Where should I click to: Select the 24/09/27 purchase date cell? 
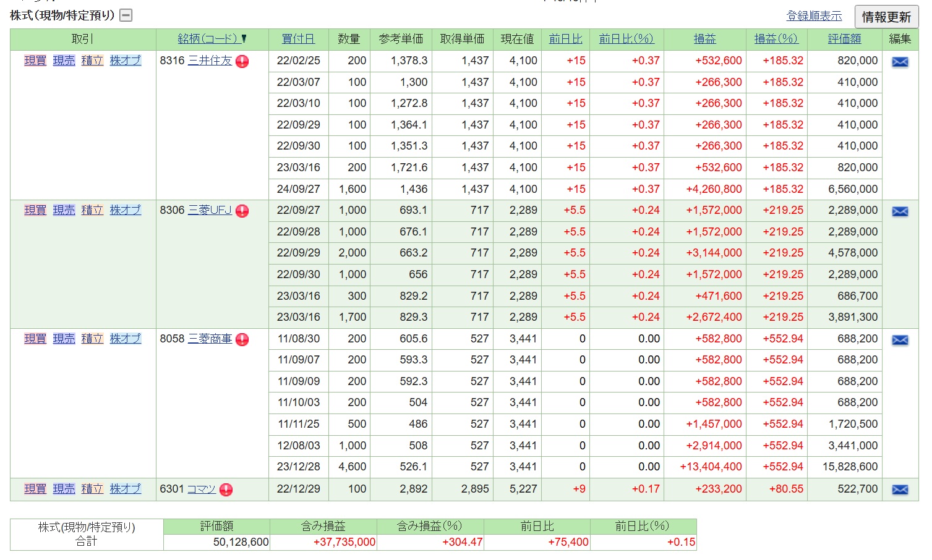coord(299,189)
